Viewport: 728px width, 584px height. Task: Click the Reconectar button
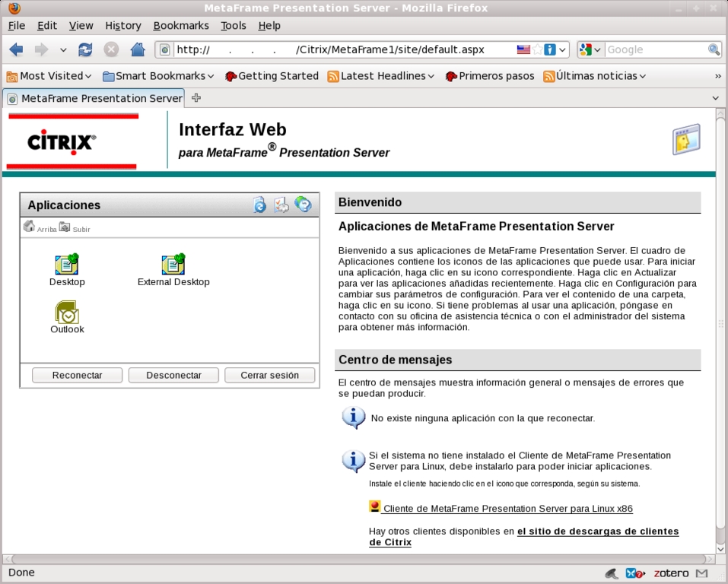[77, 375]
